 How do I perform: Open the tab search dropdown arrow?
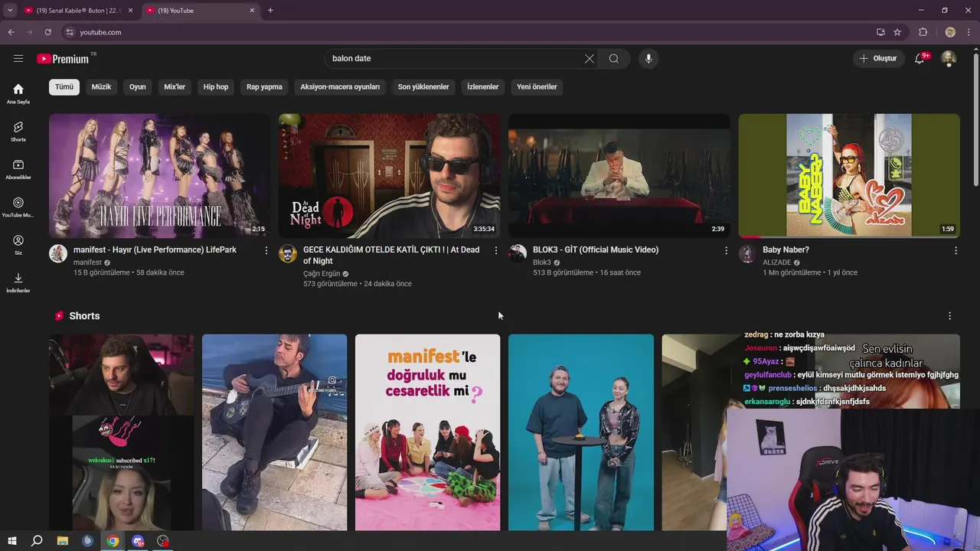coord(9,11)
